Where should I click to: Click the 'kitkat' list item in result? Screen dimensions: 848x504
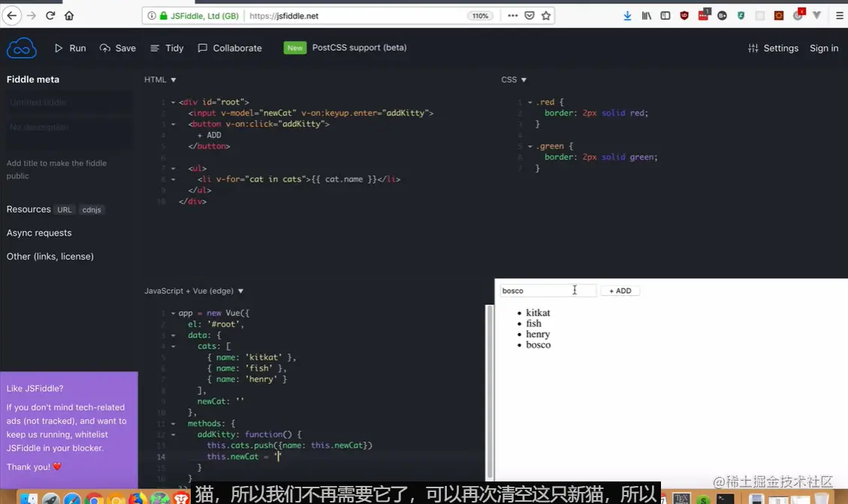pyautogui.click(x=538, y=312)
